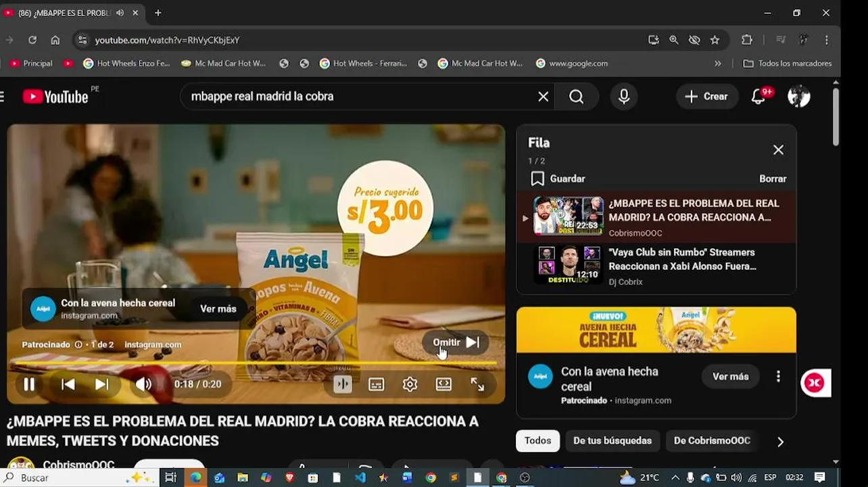Go to YouTube home via logo

pos(55,96)
